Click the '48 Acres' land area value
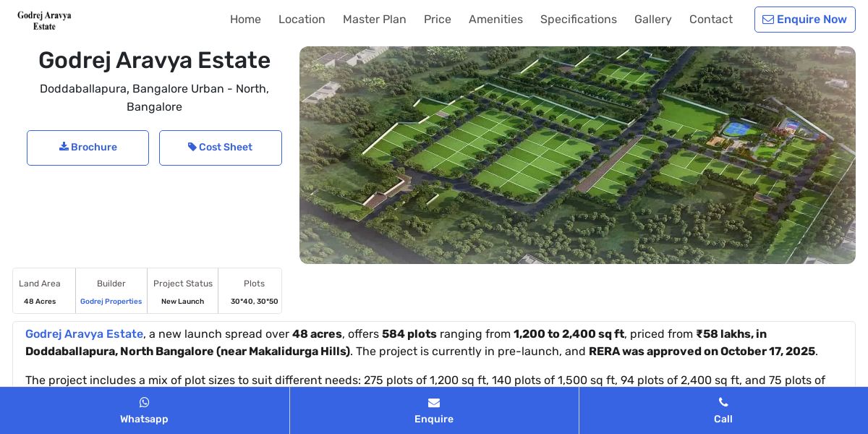868x434 pixels. 40,302
